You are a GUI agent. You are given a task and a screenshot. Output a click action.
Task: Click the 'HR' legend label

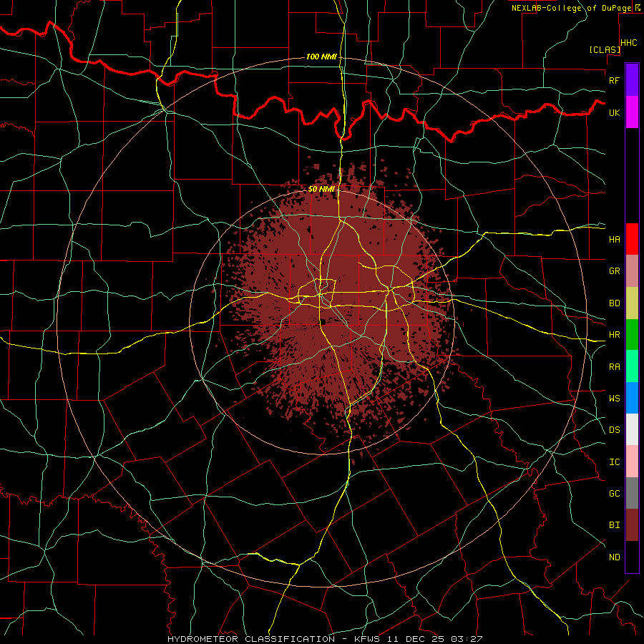(615, 335)
